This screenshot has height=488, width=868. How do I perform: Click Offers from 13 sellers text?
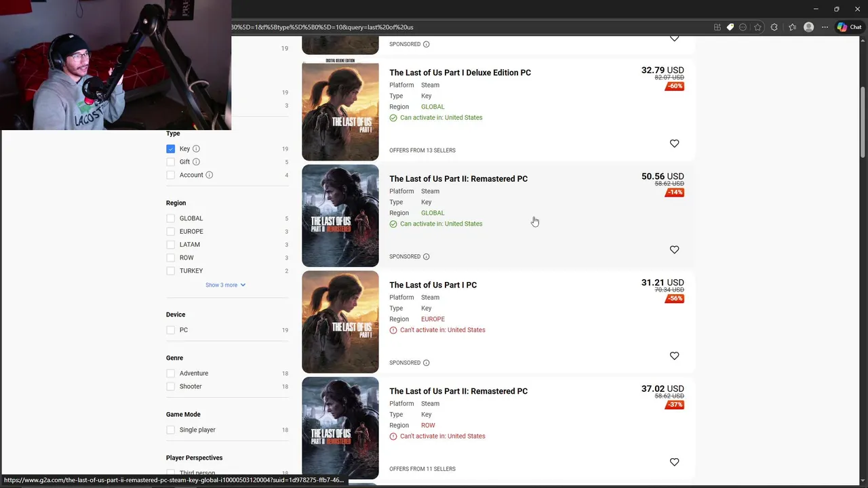(422, 150)
